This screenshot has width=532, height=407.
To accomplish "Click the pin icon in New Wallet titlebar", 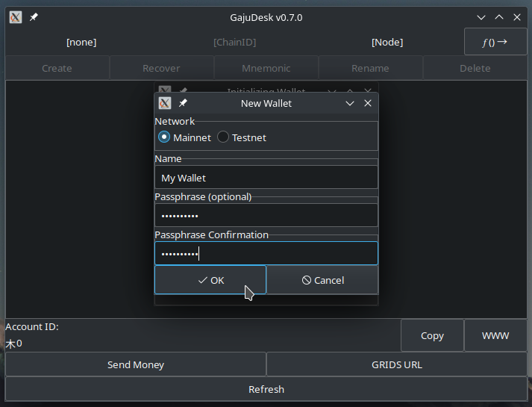I will [x=183, y=103].
